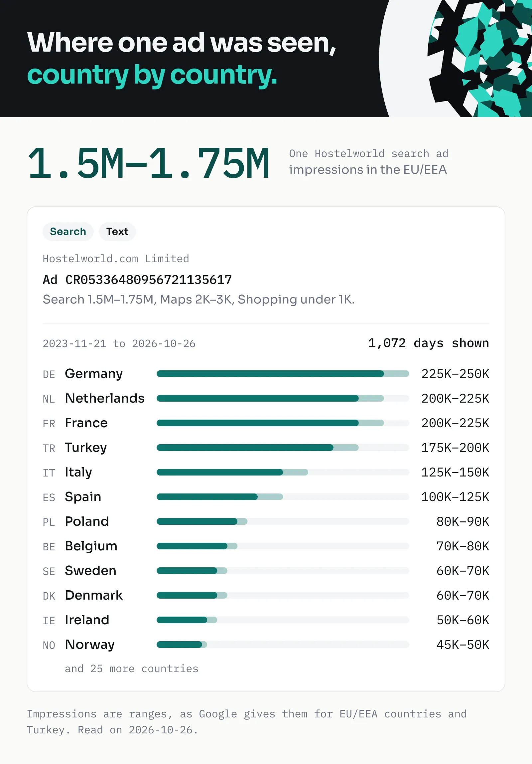Click the DE country code
This screenshot has width=532, height=764.
coord(49,375)
